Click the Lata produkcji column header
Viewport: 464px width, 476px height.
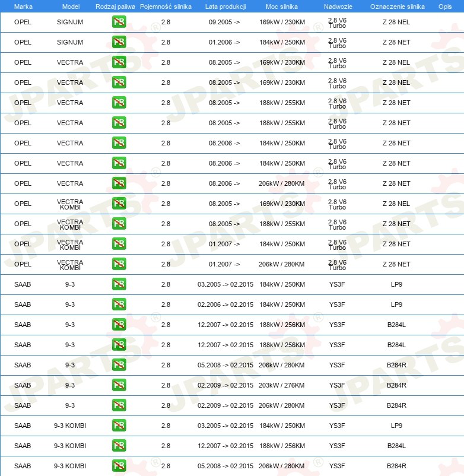225,6
